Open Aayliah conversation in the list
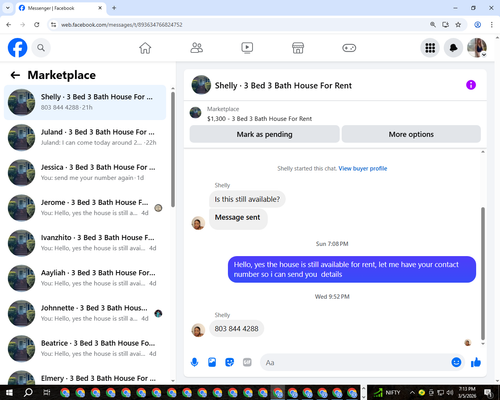Screen dimensions: 500x400 [x=85, y=278]
